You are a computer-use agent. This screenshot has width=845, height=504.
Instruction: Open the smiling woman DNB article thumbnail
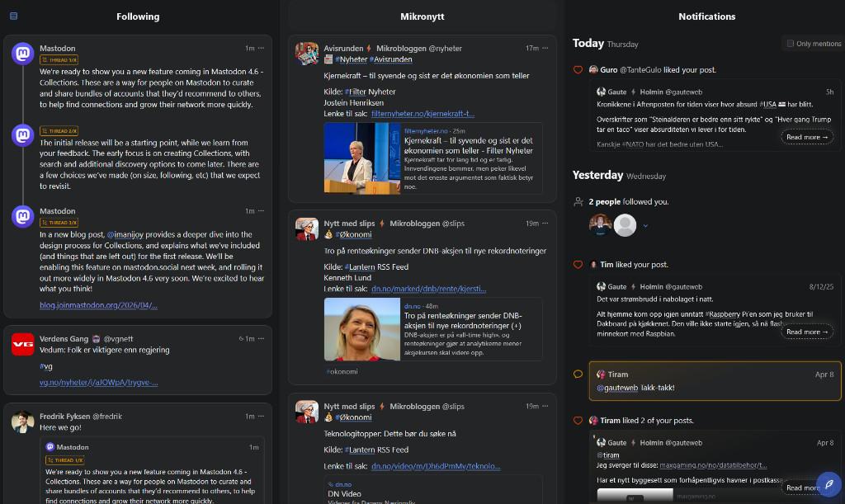coord(362,330)
